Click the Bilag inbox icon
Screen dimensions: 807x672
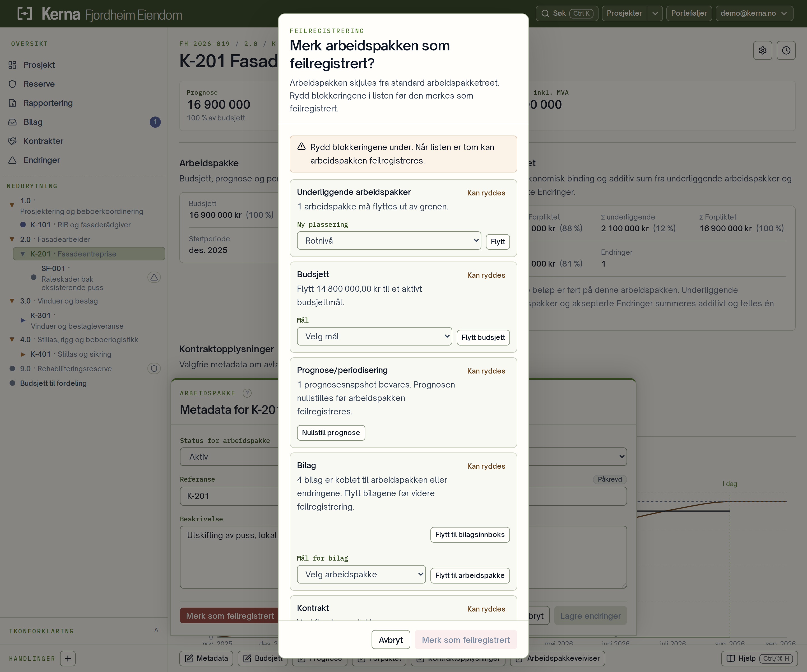tap(12, 122)
